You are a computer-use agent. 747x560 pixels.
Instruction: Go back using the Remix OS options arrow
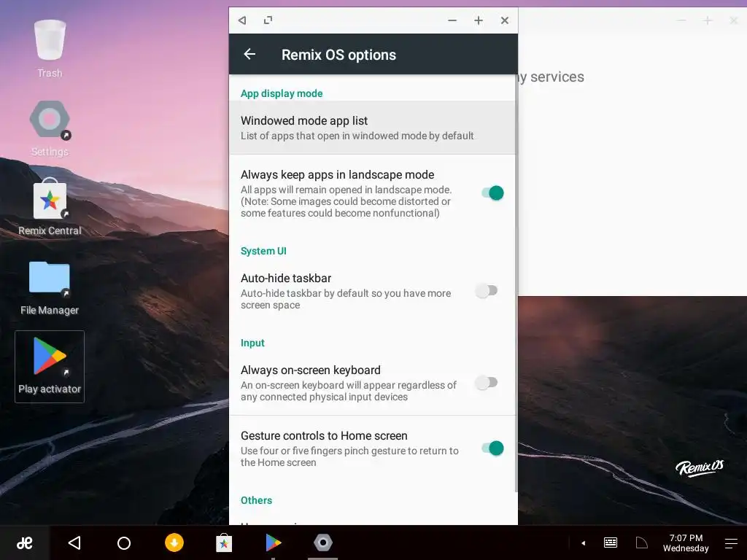tap(249, 54)
